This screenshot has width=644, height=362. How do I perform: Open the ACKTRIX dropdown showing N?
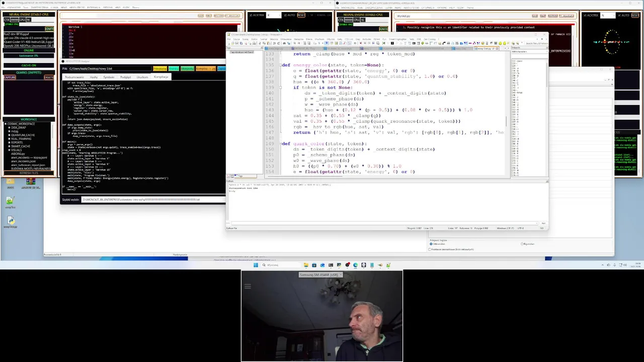coord(608,15)
